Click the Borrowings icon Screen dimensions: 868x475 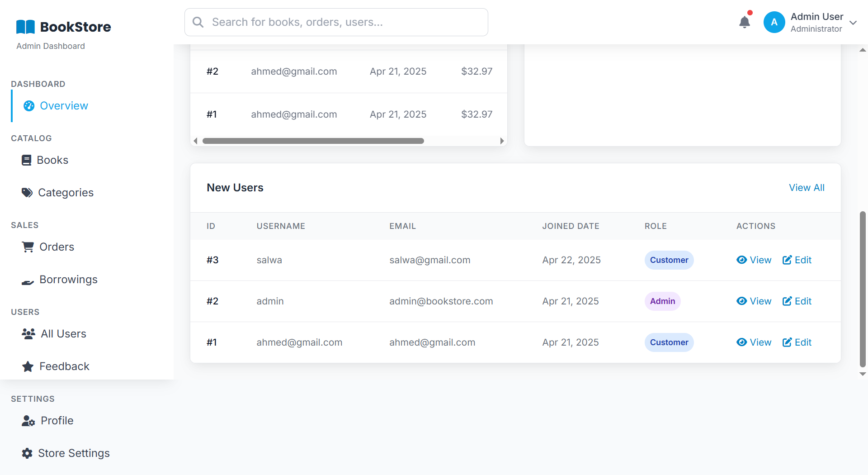coord(28,281)
